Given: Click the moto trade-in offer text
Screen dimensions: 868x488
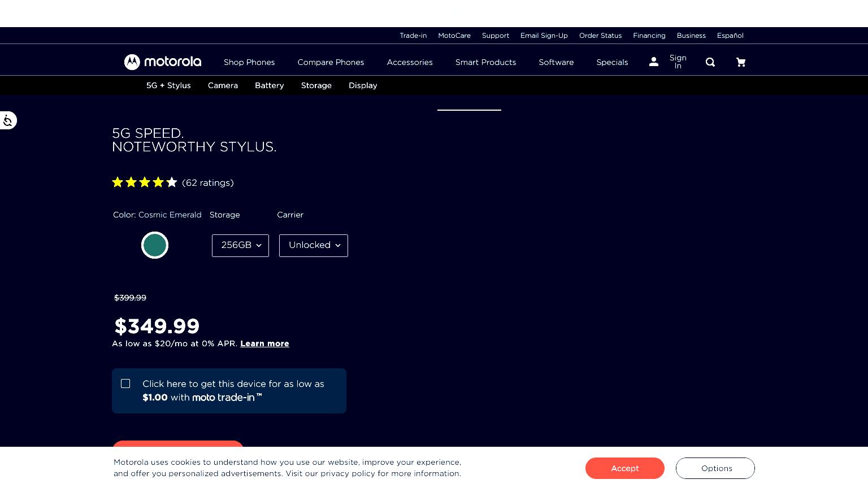Looking at the screenshot, I should point(233,390).
